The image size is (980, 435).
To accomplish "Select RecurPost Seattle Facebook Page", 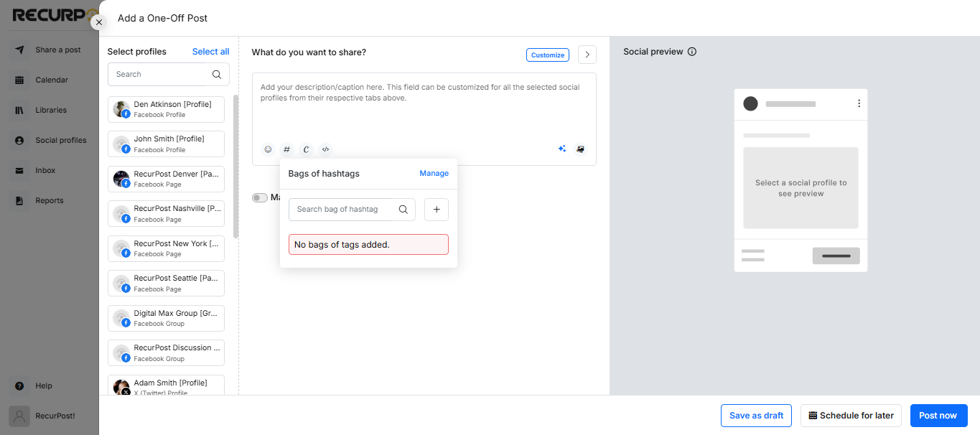I will tap(166, 283).
